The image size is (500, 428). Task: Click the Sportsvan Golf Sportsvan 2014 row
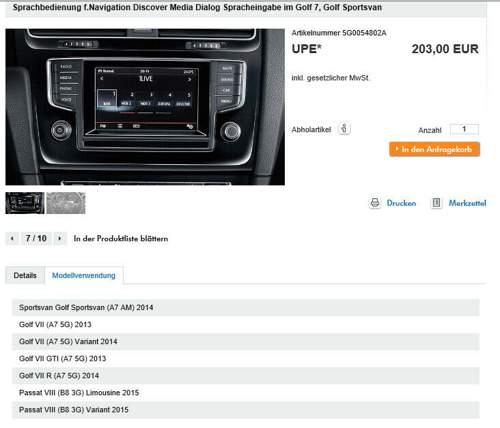(246, 307)
